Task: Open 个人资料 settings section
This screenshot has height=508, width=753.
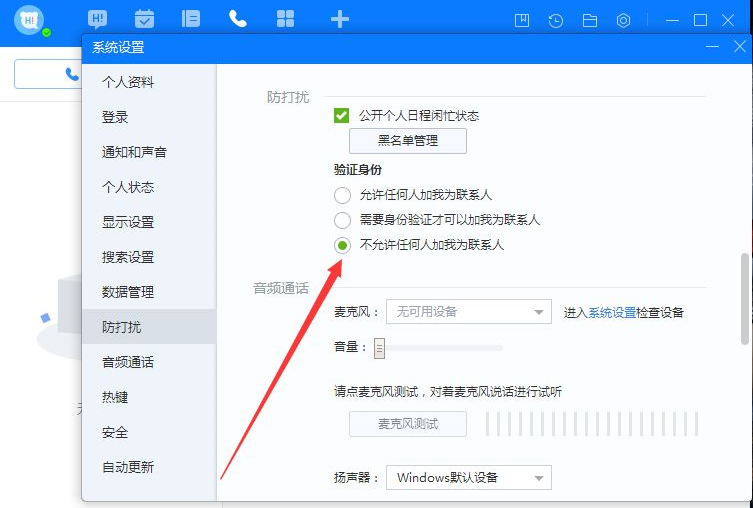Action: tap(149, 82)
